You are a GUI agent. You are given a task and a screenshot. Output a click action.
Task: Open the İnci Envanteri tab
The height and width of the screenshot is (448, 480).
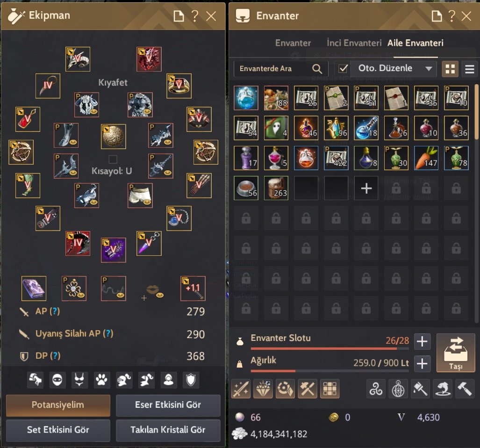tap(354, 43)
